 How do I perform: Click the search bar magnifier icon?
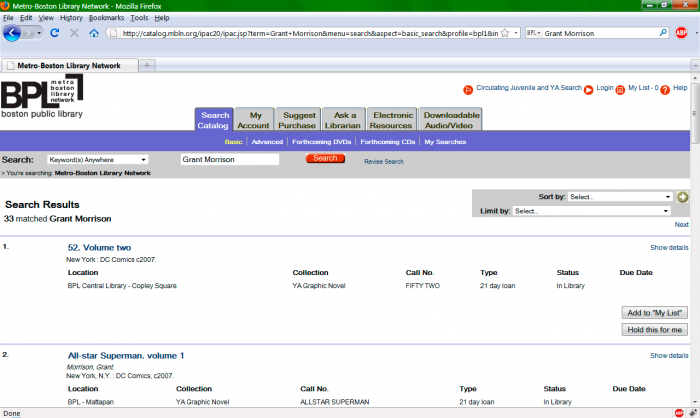[663, 33]
